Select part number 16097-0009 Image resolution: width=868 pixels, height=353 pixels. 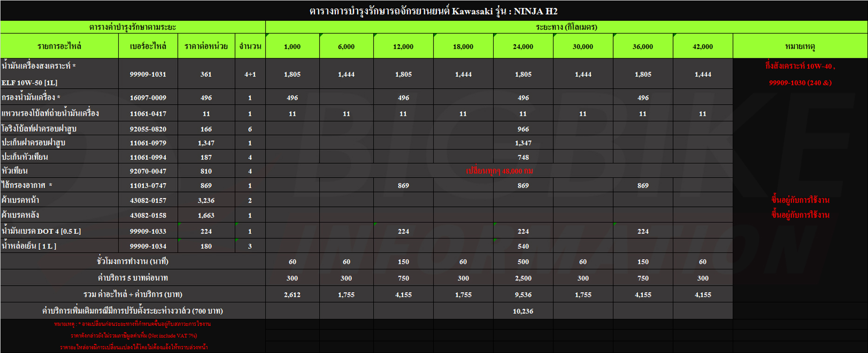[148, 98]
